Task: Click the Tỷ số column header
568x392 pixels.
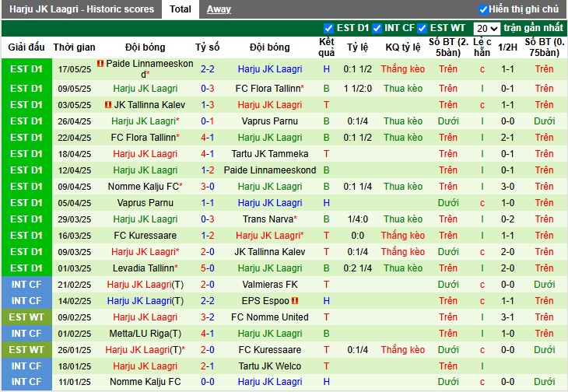Action: [x=208, y=47]
